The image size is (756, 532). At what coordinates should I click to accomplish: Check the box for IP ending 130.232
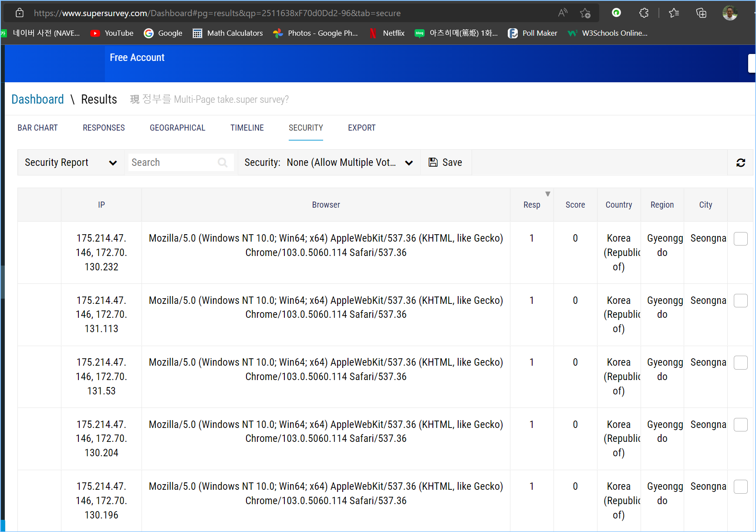click(740, 239)
